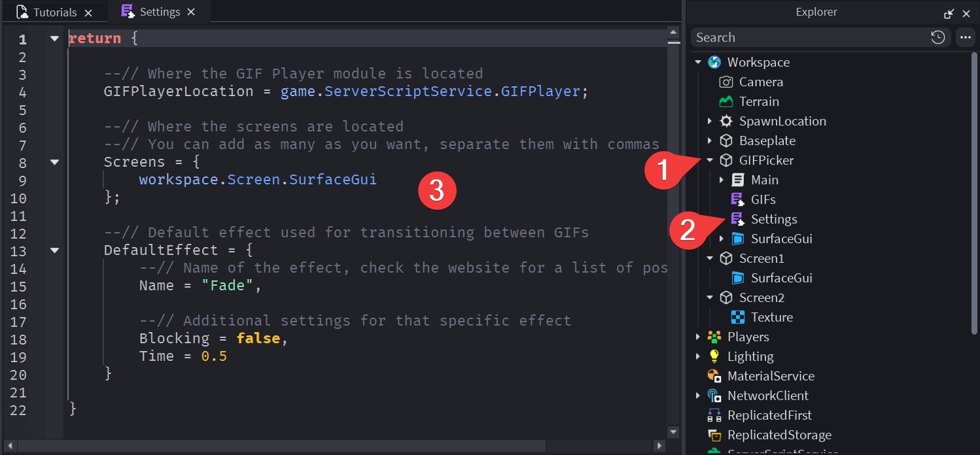The width and height of the screenshot is (980, 455).
Task: Fold the DefaultEffect block at line 13
Action: click(54, 250)
